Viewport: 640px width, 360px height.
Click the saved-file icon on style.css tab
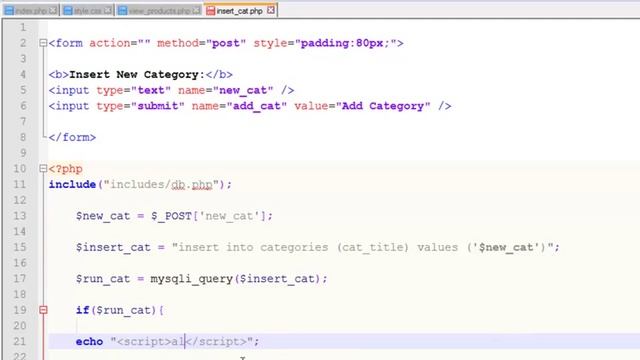pos(68,11)
